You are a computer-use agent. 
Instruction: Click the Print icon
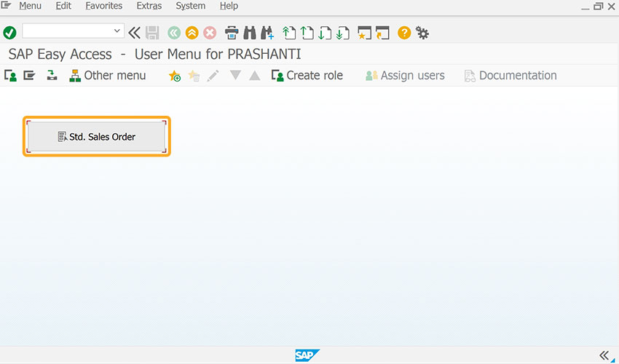232,33
